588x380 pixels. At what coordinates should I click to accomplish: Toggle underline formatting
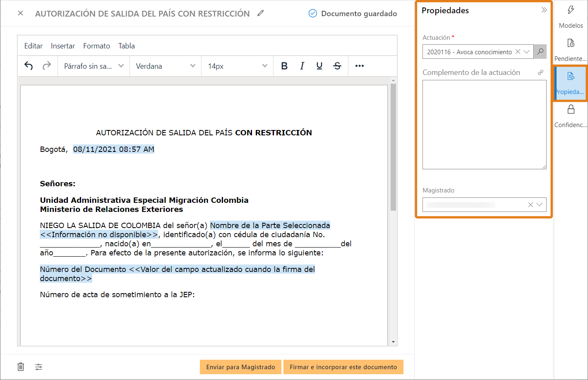click(x=319, y=66)
